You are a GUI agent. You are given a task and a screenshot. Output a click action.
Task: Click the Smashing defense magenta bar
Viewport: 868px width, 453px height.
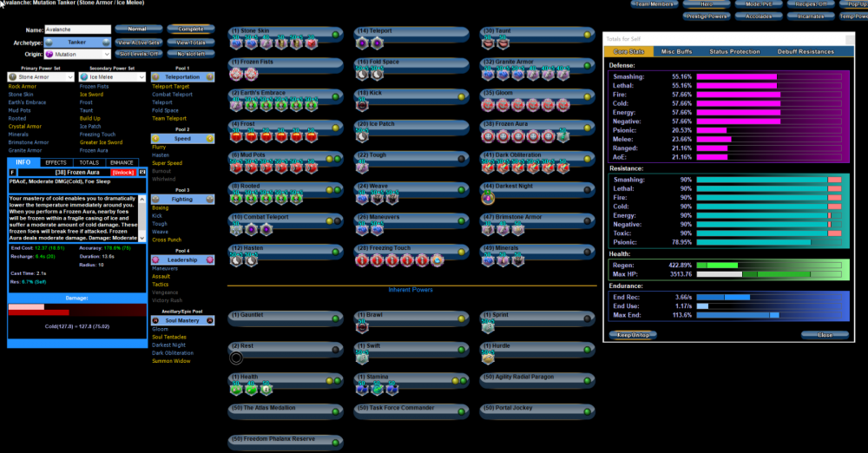tap(736, 76)
